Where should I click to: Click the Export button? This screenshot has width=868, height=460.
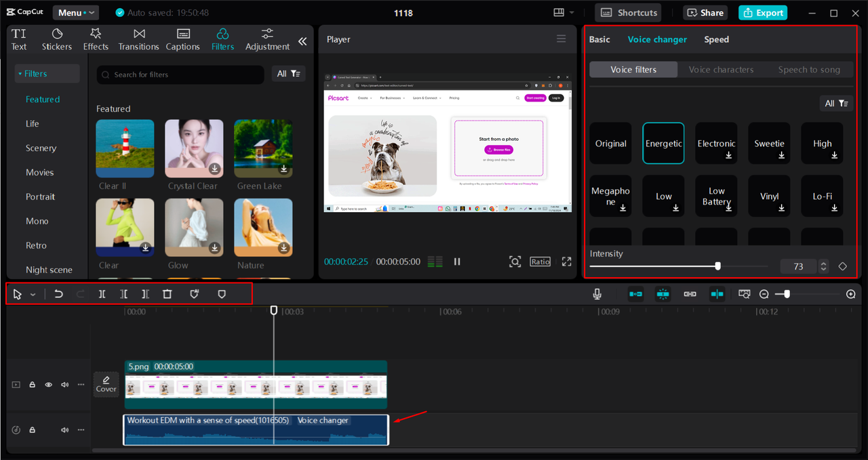(x=762, y=12)
